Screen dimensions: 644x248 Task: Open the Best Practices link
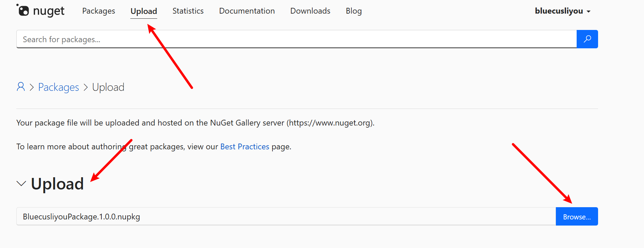pos(245,147)
